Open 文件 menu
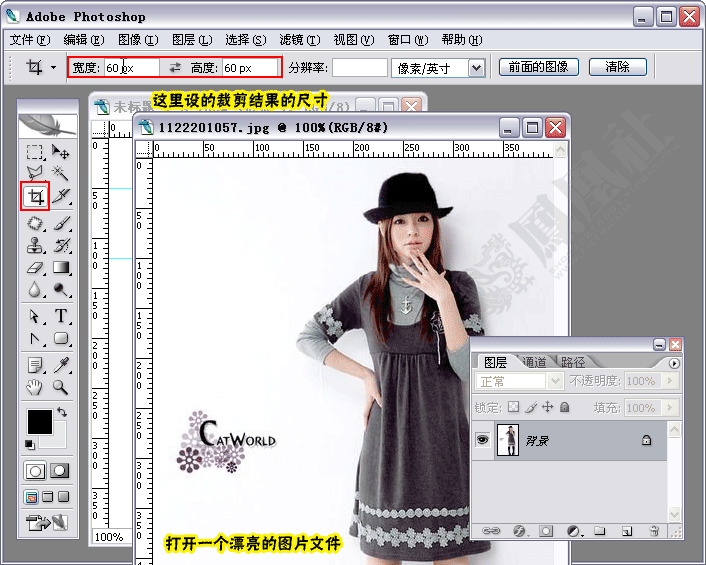Screen dimensions: 706x565 (x=30, y=40)
